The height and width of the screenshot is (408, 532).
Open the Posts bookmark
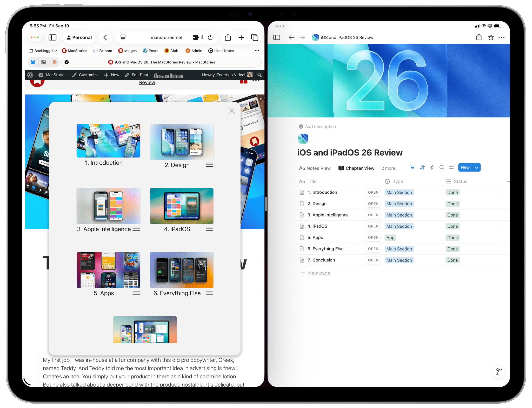tap(150, 51)
